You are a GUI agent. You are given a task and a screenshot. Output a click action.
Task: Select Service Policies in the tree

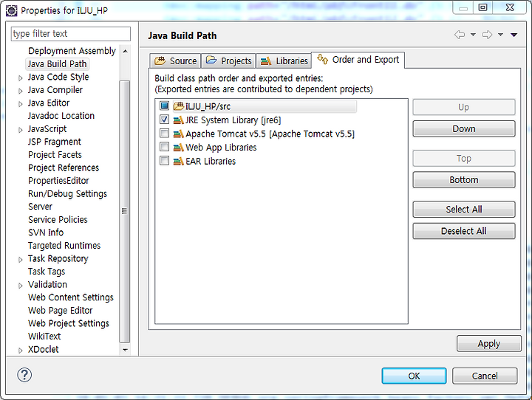coord(58,220)
